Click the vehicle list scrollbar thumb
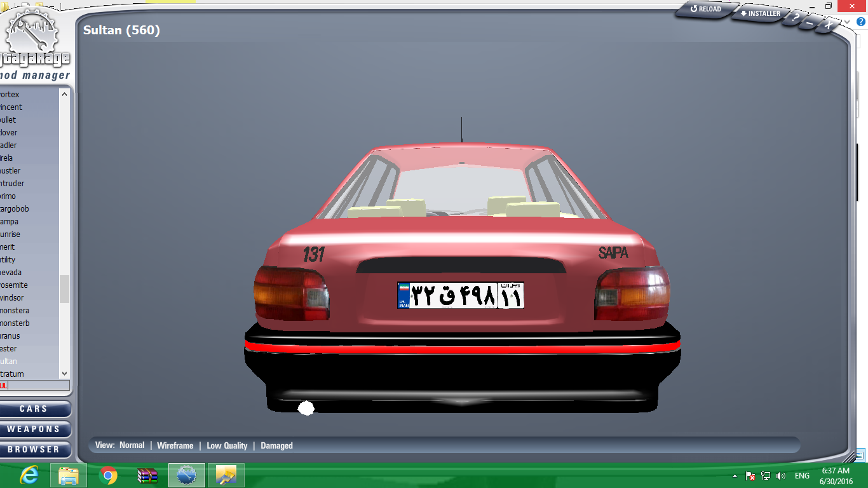 (x=64, y=289)
